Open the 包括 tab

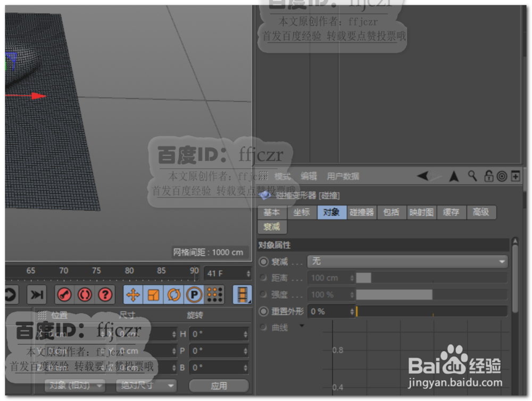click(x=391, y=212)
